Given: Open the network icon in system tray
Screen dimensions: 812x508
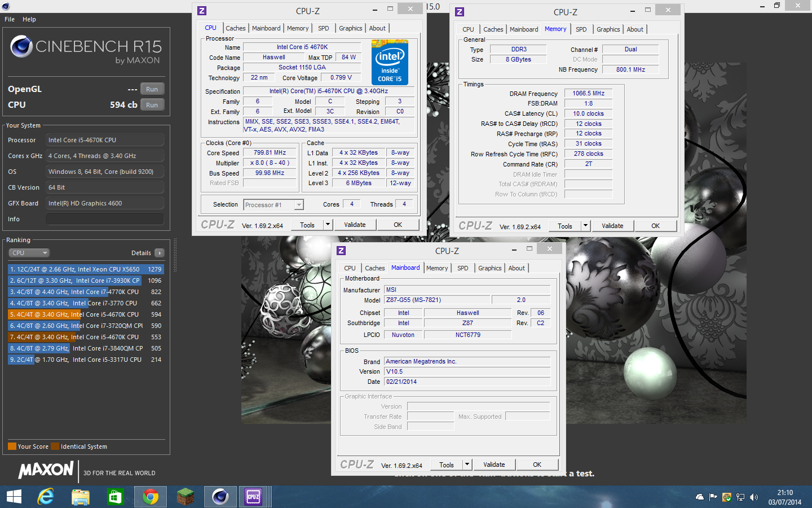Looking at the screenshot, I should pos(740,497).
